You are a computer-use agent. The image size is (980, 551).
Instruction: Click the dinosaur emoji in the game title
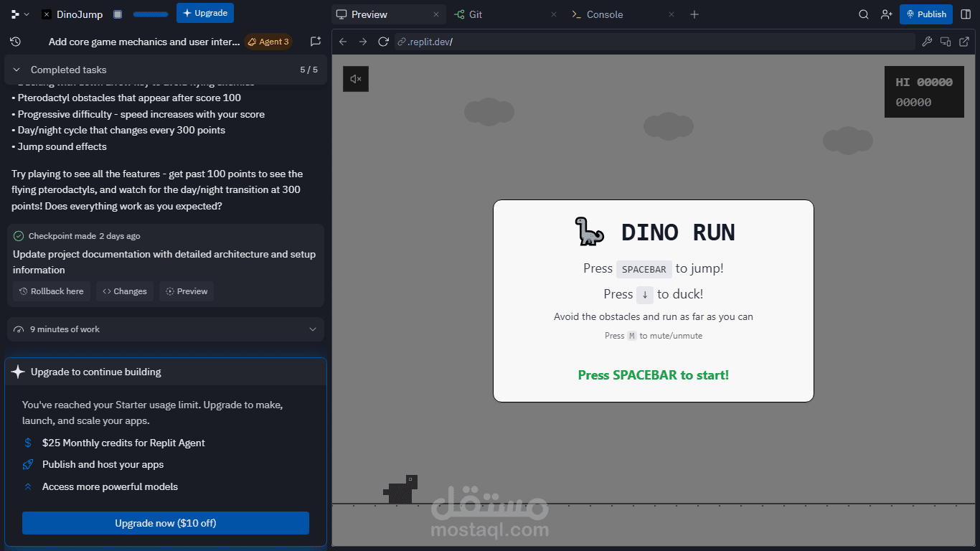[x=589, y=231]
